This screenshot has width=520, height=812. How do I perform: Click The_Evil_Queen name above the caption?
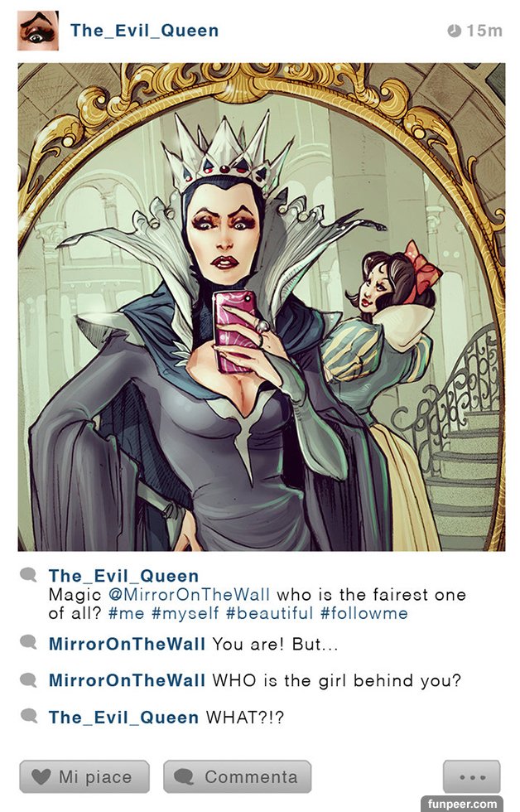[123, 576]
